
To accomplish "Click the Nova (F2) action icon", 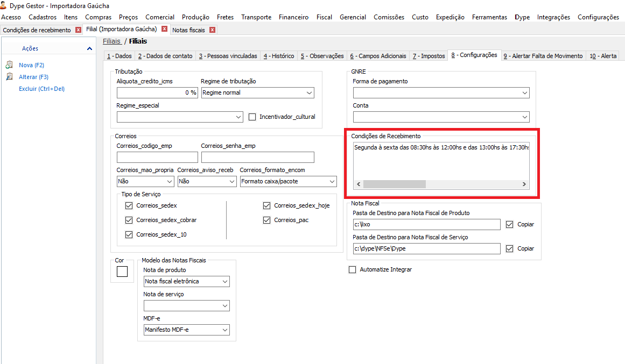I will (9, 65).
